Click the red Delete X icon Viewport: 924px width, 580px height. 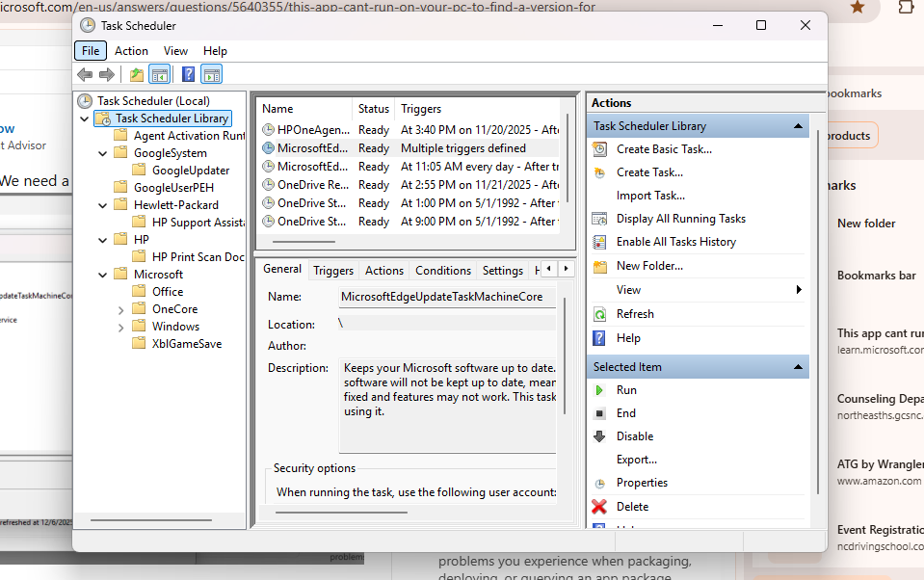pyautogui.click(x=599, y=507)
